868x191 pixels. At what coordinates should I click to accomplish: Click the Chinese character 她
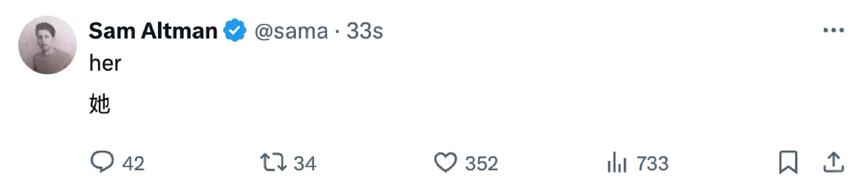tap(100, 104)
